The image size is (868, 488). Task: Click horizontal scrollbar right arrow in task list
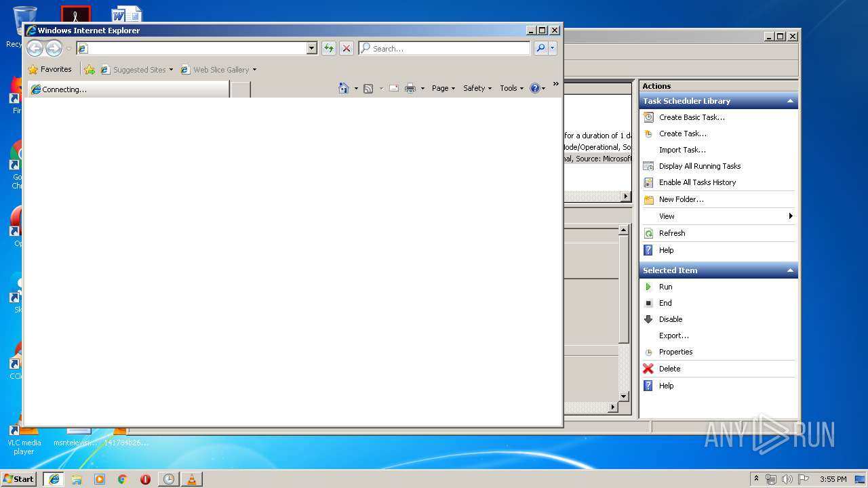[x=626, y=197]
